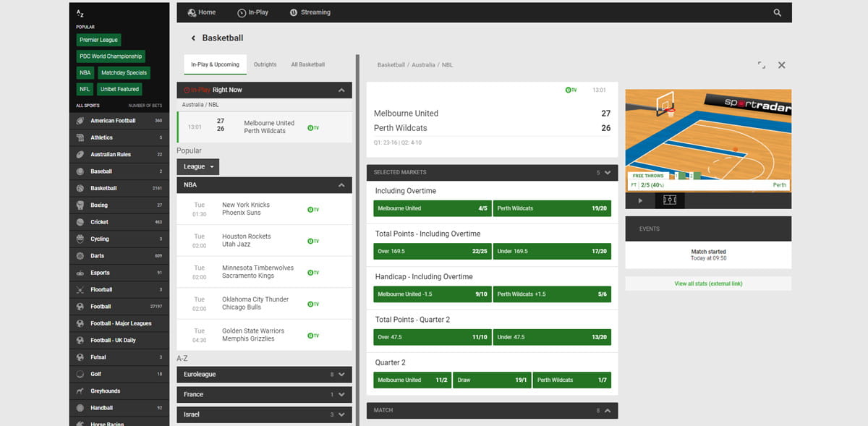Open the In-Play menu item

coord(252,12)
